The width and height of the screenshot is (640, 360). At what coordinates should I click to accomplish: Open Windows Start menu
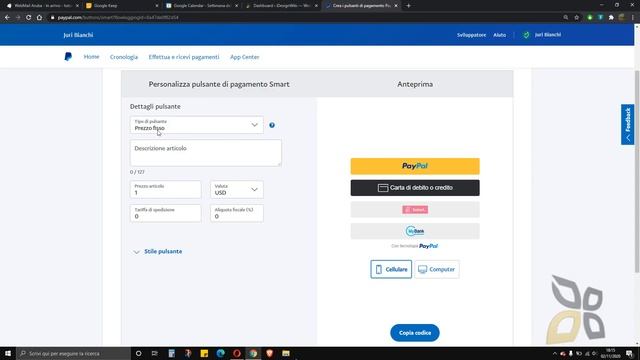pos(8,353)
